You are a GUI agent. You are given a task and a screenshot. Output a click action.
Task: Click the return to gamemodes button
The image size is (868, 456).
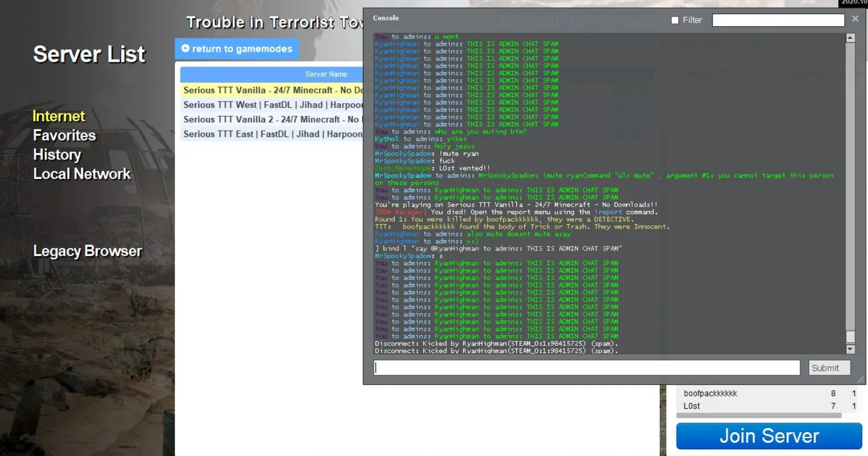tap(237, 49)
